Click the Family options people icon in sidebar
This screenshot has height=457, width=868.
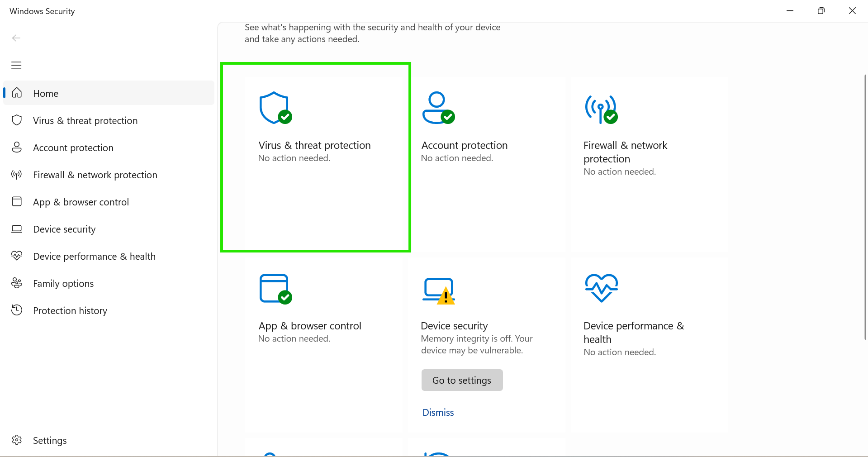click(x=17, y=283)
